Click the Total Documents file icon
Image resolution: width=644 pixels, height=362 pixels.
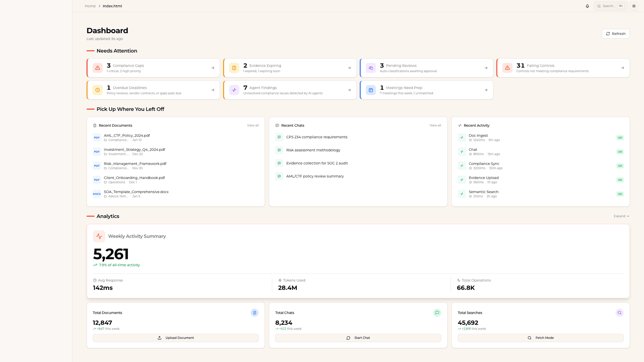click(255, 313)
